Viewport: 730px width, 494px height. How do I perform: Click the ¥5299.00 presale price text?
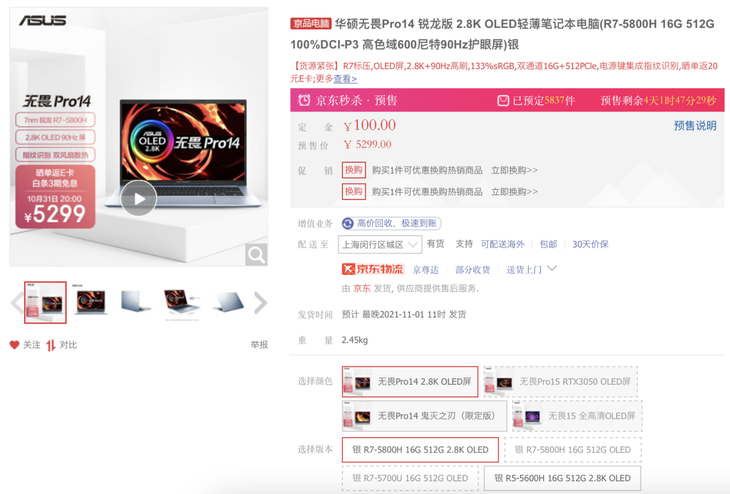(368, 145)
